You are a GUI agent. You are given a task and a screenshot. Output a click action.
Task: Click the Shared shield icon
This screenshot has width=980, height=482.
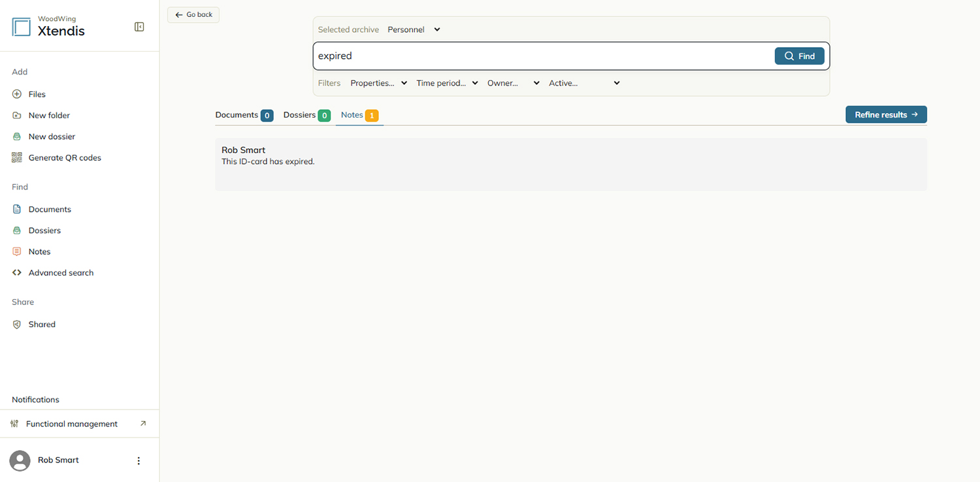[x=17, y=324]
